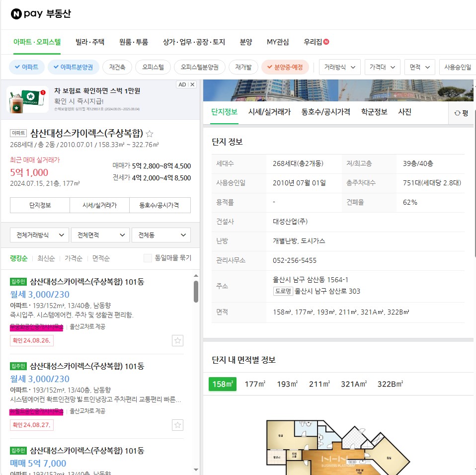
Task: Star the listing confirmed 24.08.27.
Action: (177, 425)
